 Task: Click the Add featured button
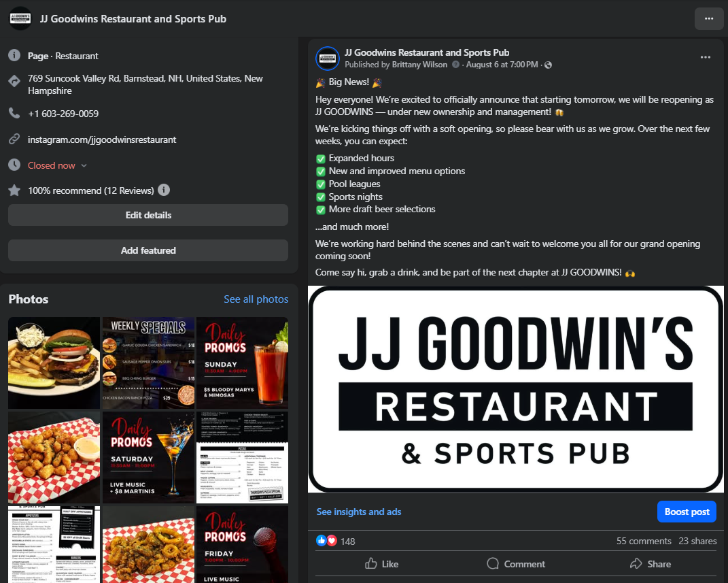point(148,250)
